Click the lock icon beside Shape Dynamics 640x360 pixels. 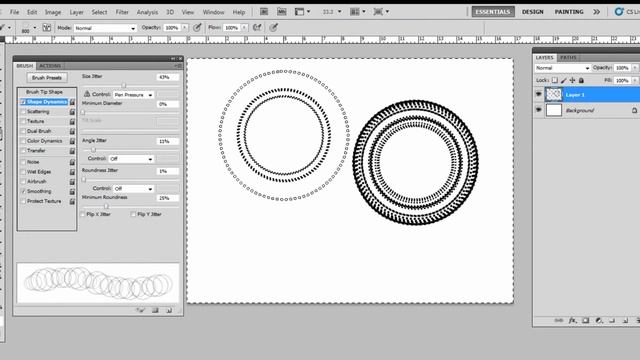pos(72,102)
